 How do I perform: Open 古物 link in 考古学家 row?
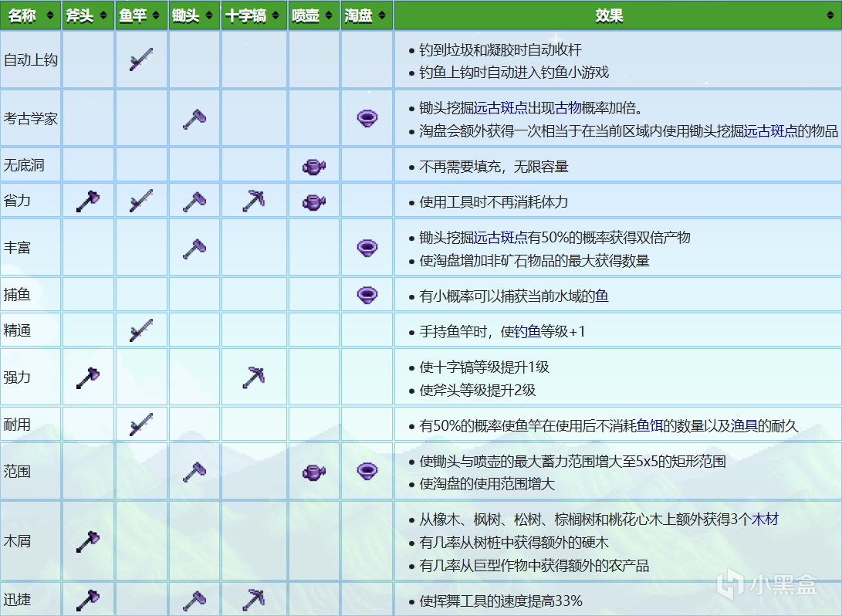[568, 108]
